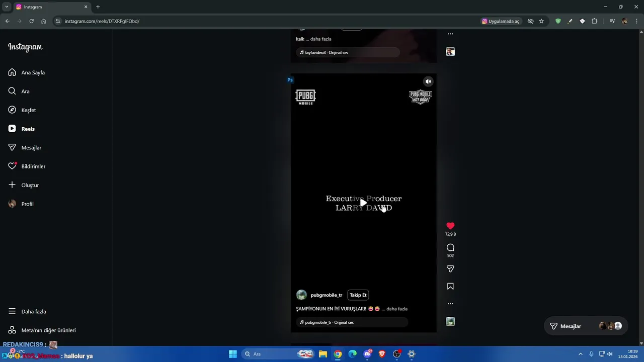This screenshot has width=644, height=362.
Task: Open the taskbar volume control
Action: coord(610,354)
